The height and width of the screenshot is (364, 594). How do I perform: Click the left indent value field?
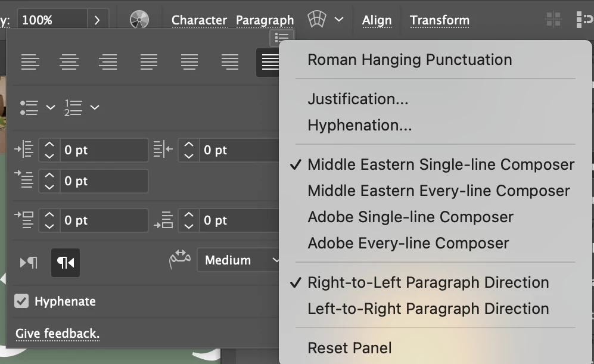coord(104,150)
